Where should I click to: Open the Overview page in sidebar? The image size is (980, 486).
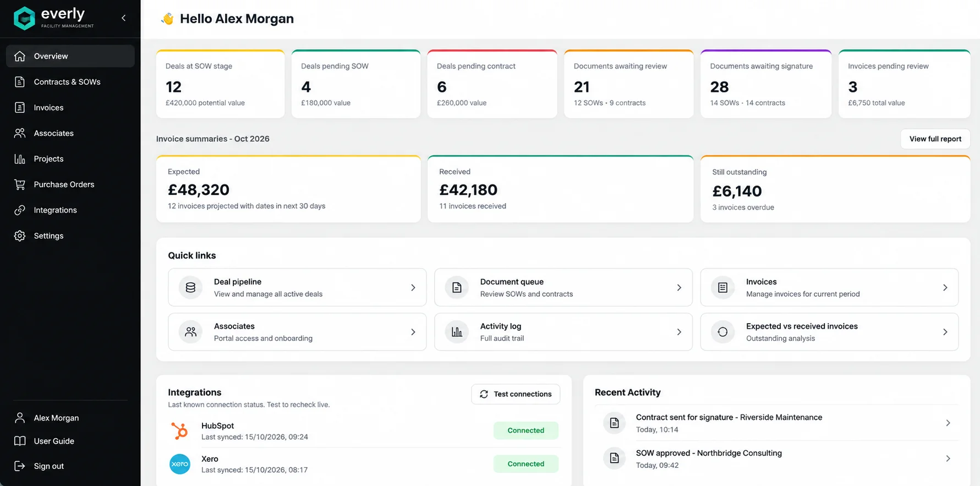click(70, 56)
